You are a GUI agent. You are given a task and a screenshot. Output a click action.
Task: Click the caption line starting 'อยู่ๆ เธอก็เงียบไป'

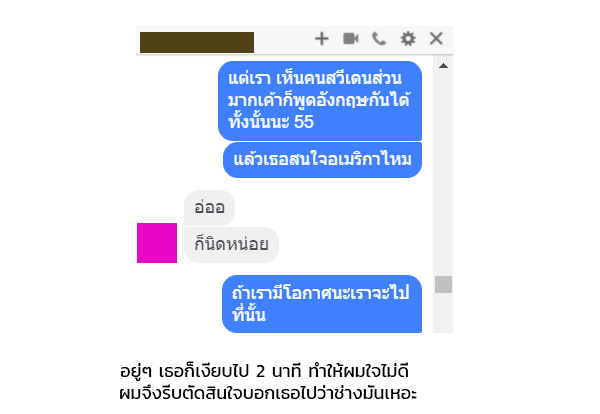(x=264, y=371)
